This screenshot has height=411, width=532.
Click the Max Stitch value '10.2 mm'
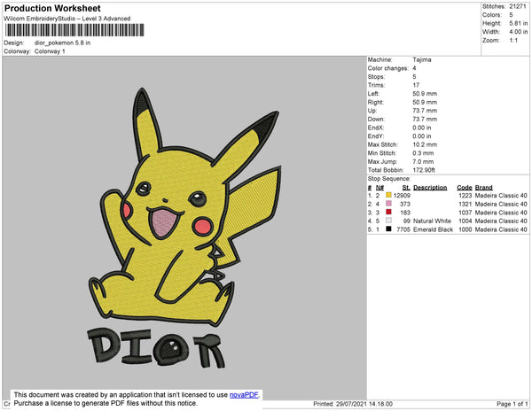425,144
